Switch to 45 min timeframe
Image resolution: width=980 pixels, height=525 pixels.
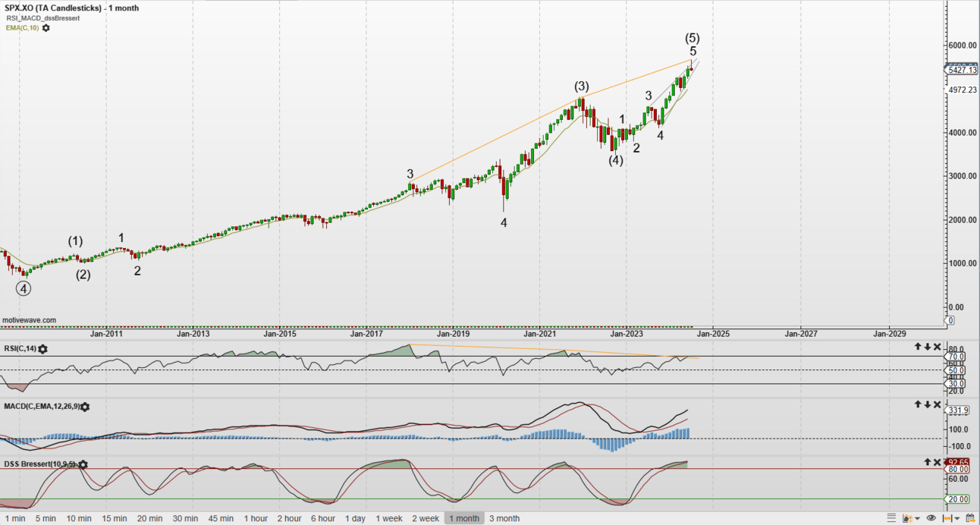[221, 518]
